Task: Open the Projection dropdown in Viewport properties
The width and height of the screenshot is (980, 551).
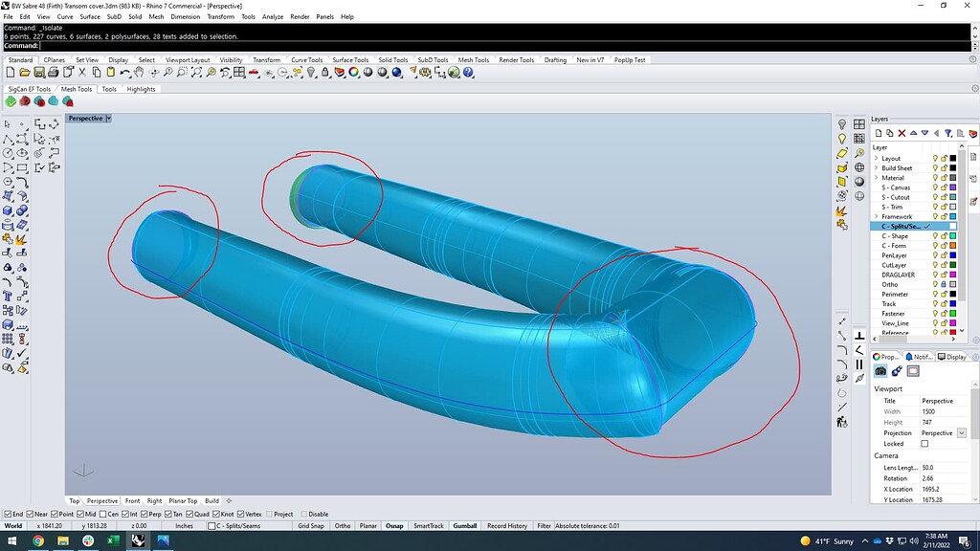Action: 962,432
